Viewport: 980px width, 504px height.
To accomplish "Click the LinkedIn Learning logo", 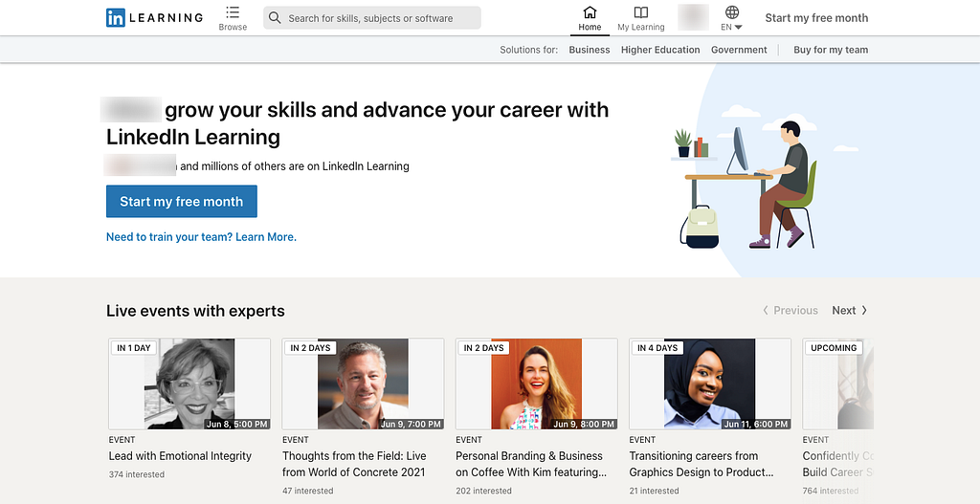I will pos(154,17).
